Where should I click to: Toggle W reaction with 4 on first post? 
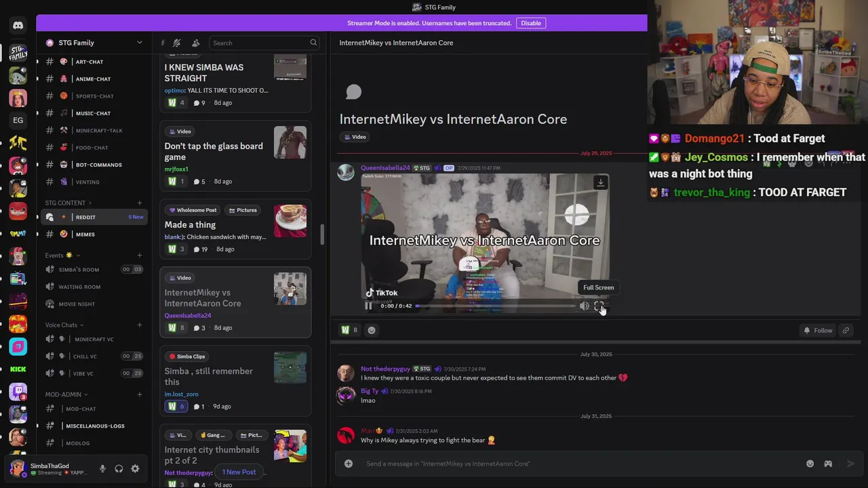coord(176,102)
